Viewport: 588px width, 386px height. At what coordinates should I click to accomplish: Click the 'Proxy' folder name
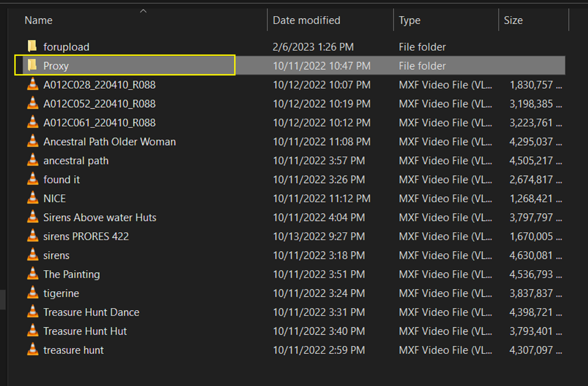coord(56,66)
